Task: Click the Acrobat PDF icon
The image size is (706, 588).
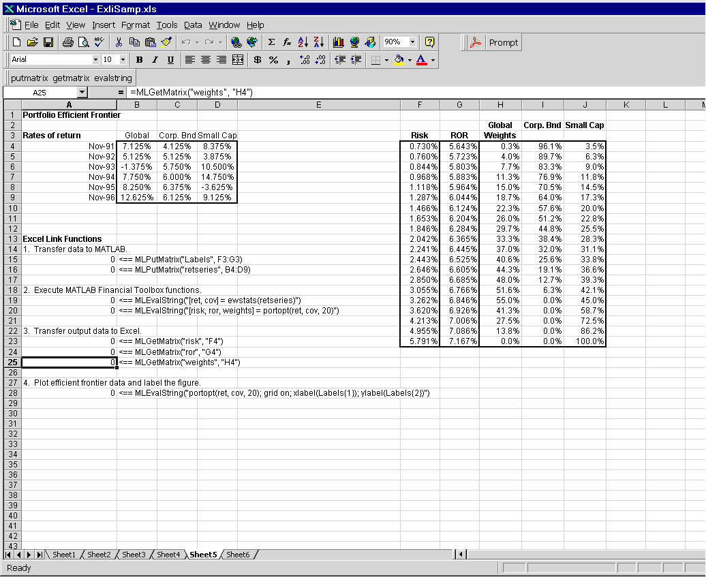Action: click(x=476, y=42)
